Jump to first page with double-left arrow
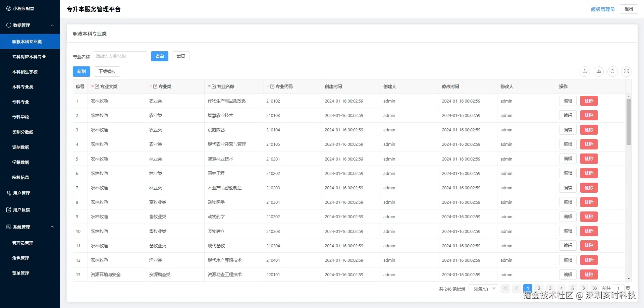Image resolution: width=644 pixels, height=308 pixels. [505, 288]
